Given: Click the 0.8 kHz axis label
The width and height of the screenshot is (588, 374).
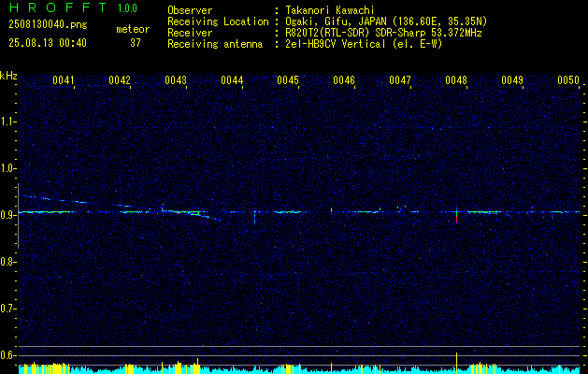Looking at the screenshot, I should (7, 262).
